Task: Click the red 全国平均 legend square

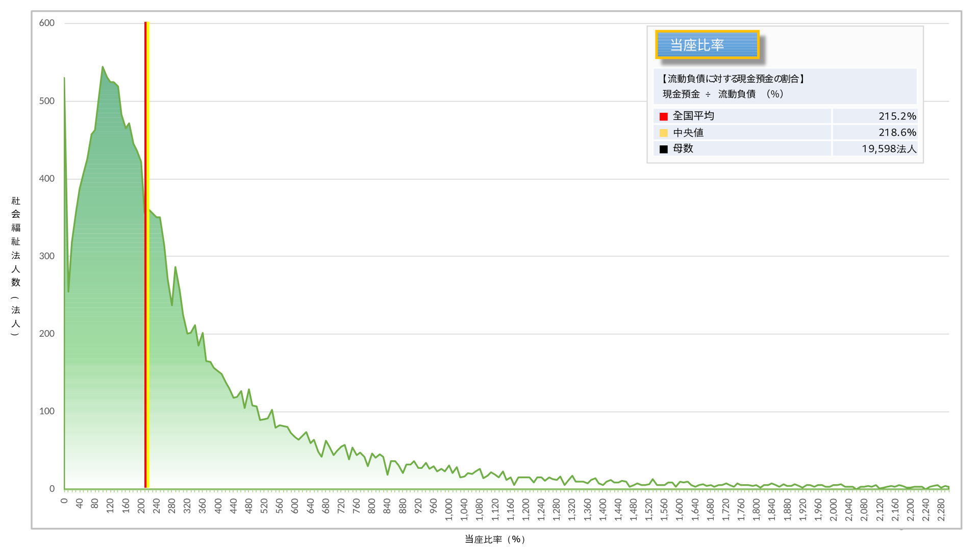Action: pos(663,117)
